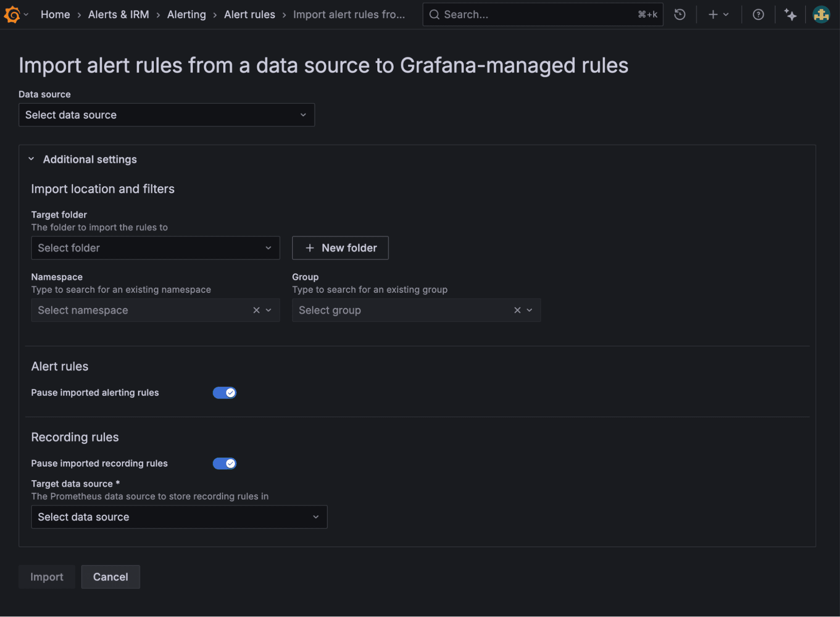Open the Select data source dropdown
The height and width of the screenshot is (617, 840).
(166, 115)
